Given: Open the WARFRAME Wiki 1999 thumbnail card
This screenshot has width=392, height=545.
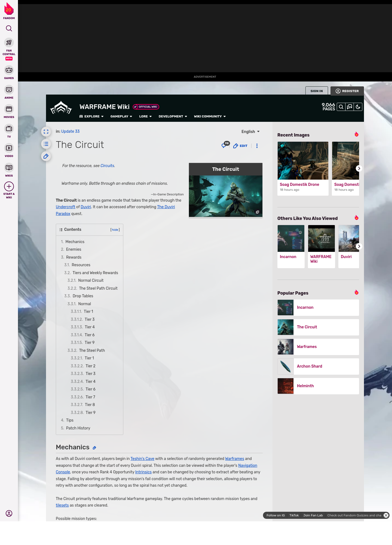Looking at the screenshot, I should tap(321, 247).
